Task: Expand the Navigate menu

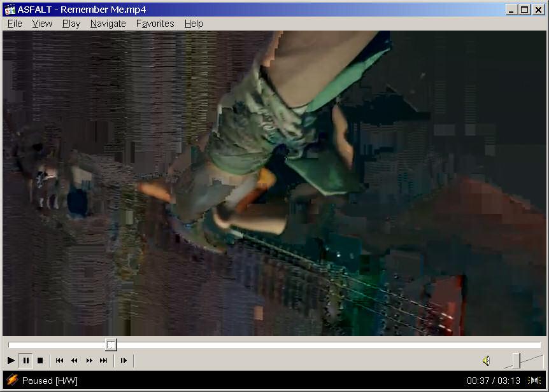Action: click(108, 24)
